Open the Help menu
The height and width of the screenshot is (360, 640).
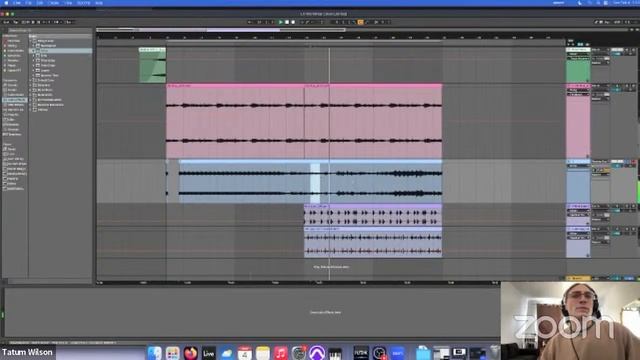click(x=99, y=3)
